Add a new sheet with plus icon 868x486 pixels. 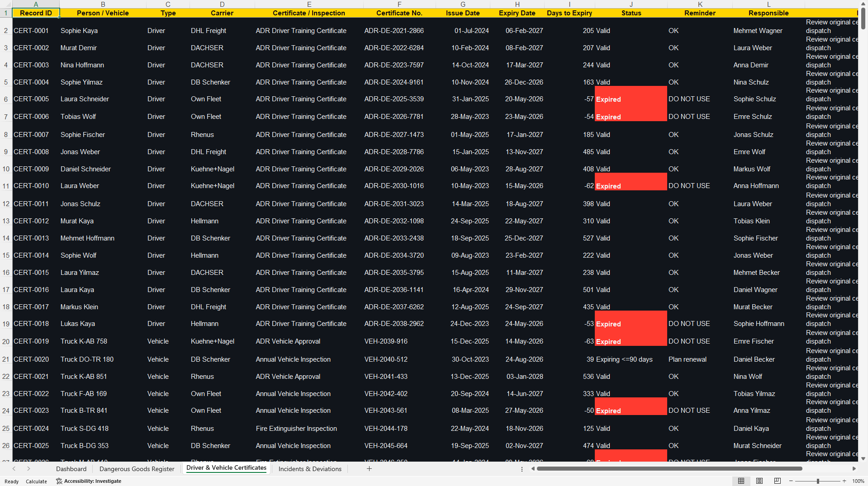369,469
